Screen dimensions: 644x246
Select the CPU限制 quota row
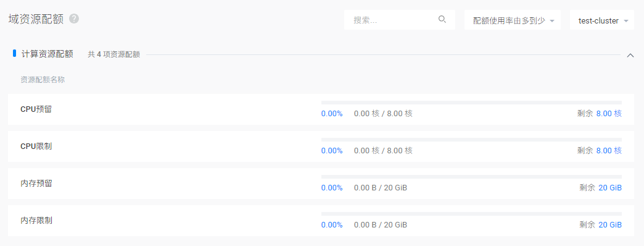tap(321, 146)
